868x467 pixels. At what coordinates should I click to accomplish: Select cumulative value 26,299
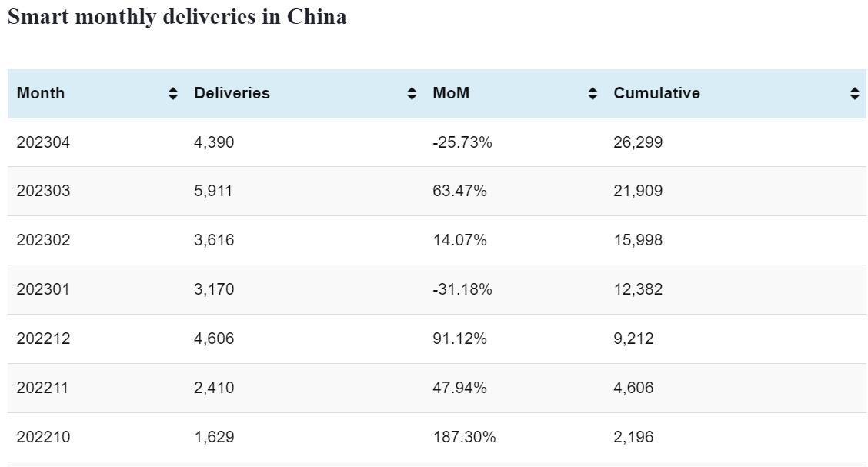pos(638,142)
